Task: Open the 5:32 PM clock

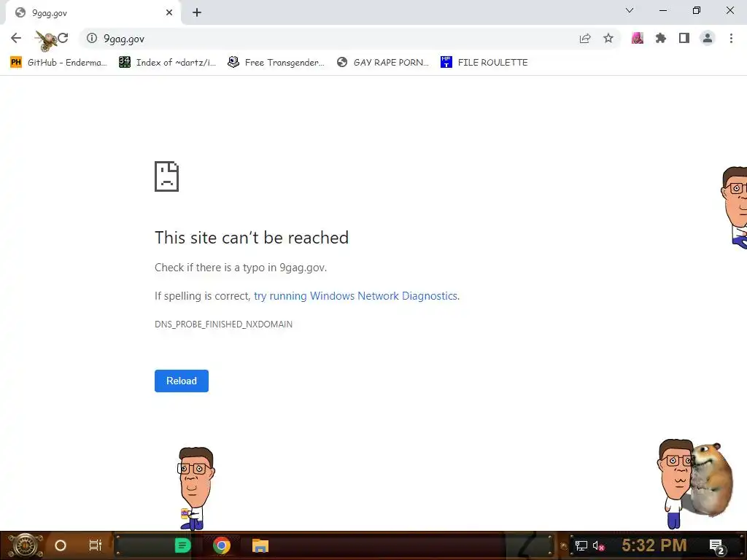Action: (x=654, y=545)
